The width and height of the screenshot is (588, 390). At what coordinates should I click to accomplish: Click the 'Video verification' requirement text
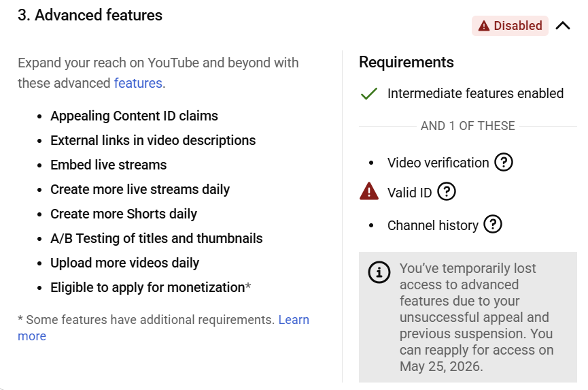438,163
